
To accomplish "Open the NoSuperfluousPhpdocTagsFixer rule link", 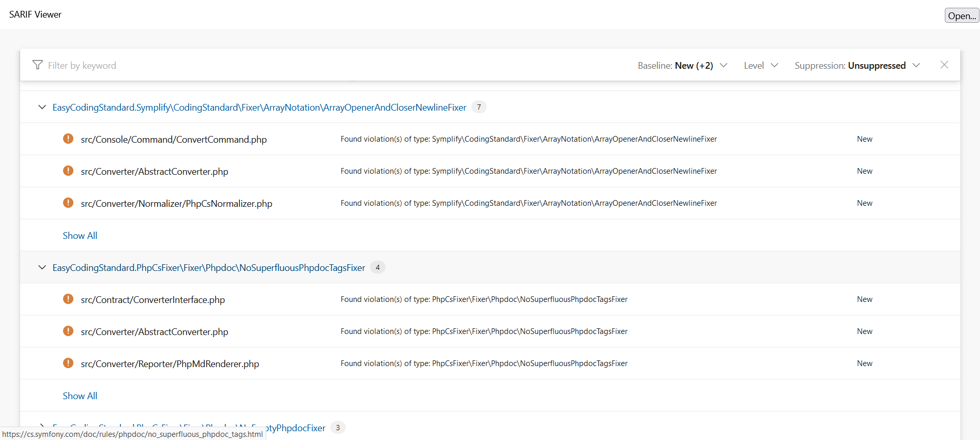I will 209,268.
